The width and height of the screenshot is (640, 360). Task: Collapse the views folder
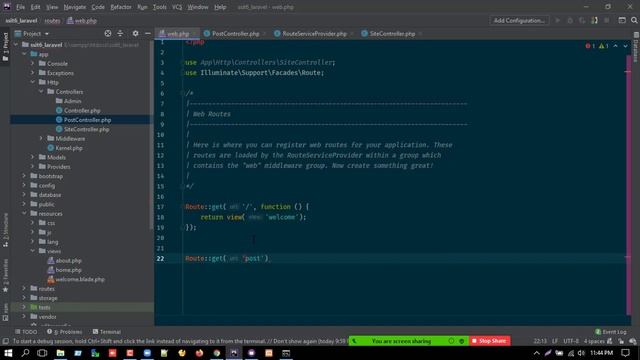tap(33, 251)
